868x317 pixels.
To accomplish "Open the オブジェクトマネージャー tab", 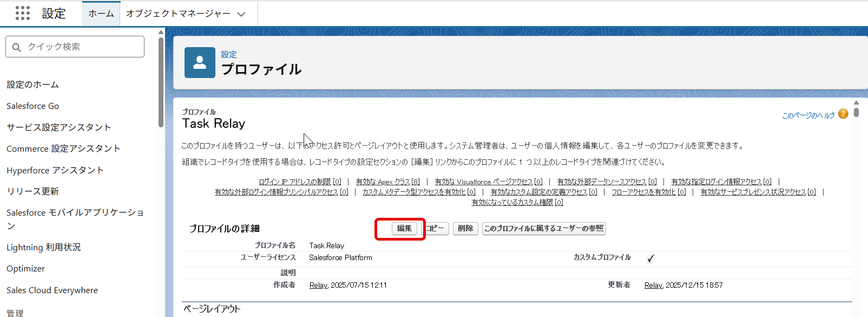I will tap(178, 14).
